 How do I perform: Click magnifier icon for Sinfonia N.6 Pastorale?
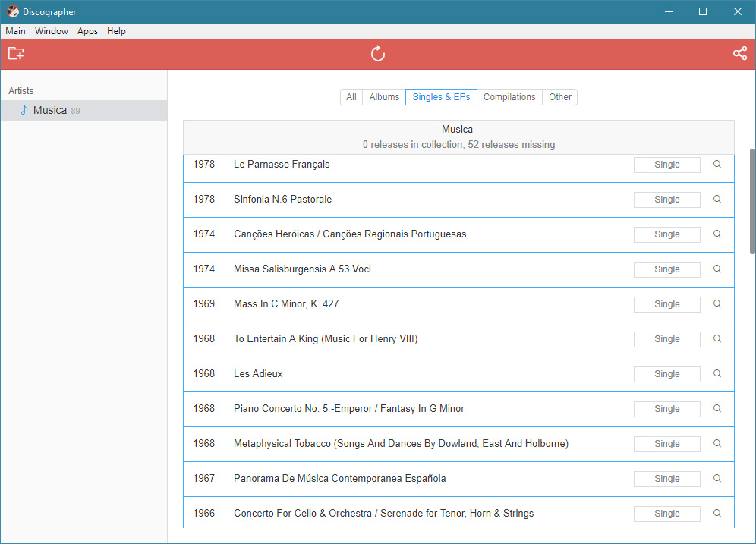pyautogui.click(x=717, y=200)
